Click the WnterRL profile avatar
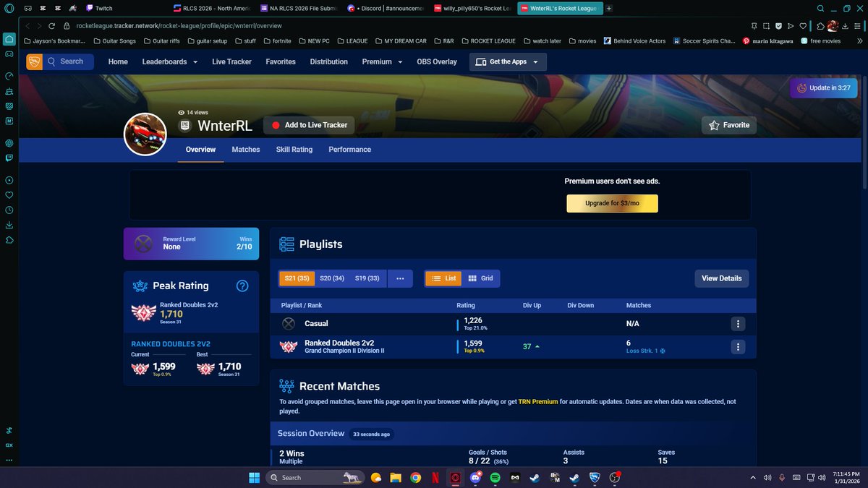This screenshot has height=488, width=868. (145, 134)
